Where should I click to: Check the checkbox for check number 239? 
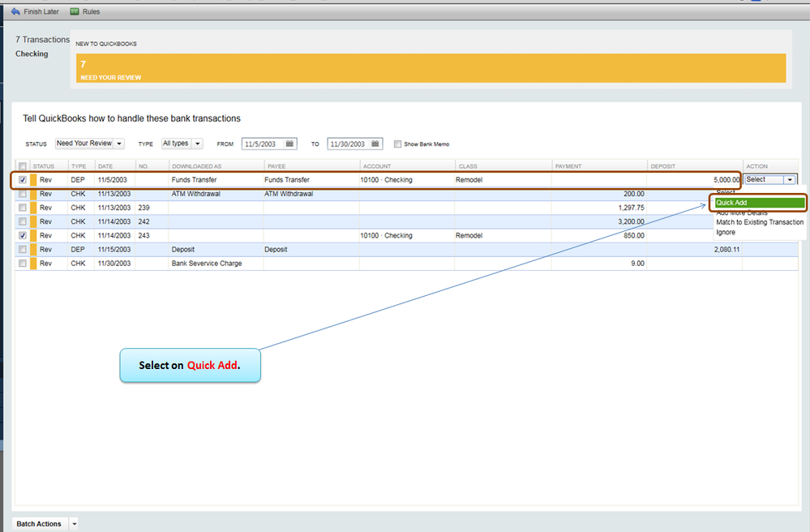click(22, 208)
